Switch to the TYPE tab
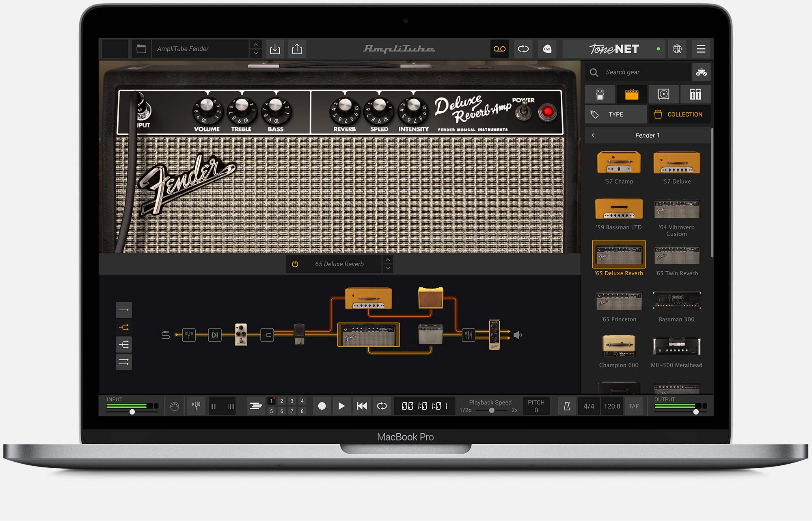The image size is (812, 521). coord(615,114)
